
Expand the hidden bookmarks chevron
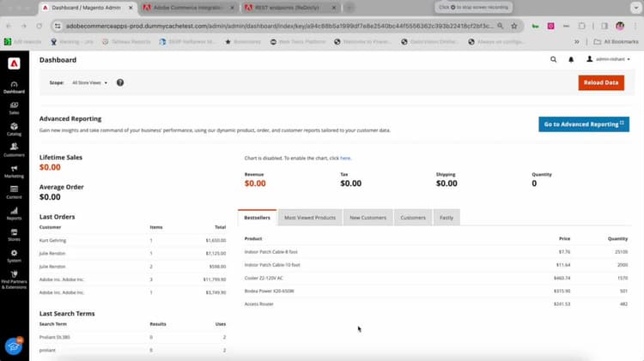tap(577, 41)
